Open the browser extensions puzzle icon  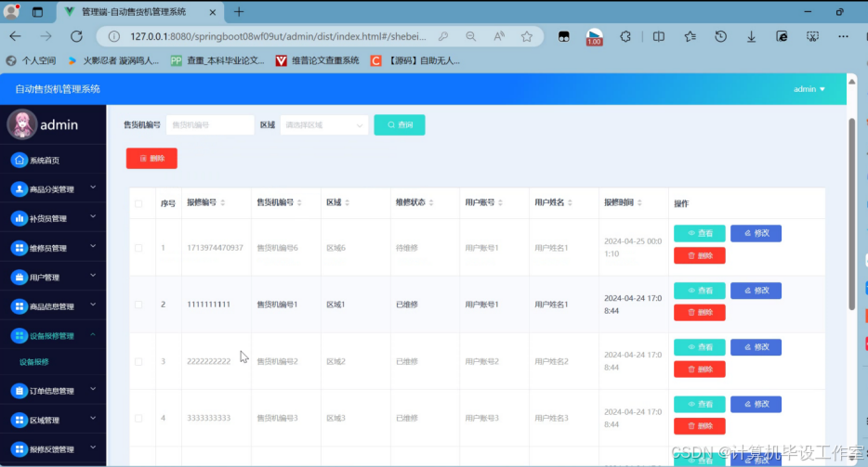[625, 36]
